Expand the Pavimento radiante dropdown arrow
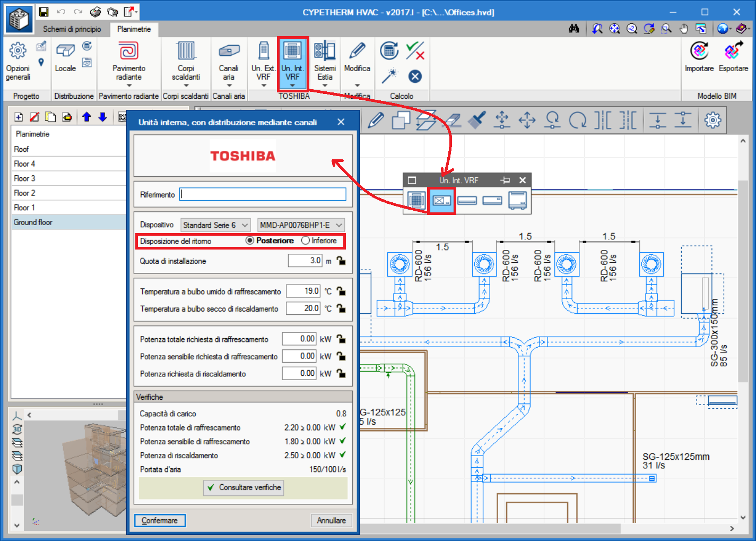Screen dimensions: 756x541 [128, 85]
